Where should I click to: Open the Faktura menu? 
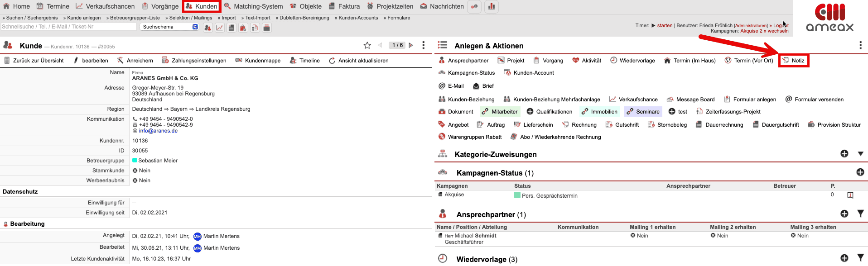tap(344, 6)
